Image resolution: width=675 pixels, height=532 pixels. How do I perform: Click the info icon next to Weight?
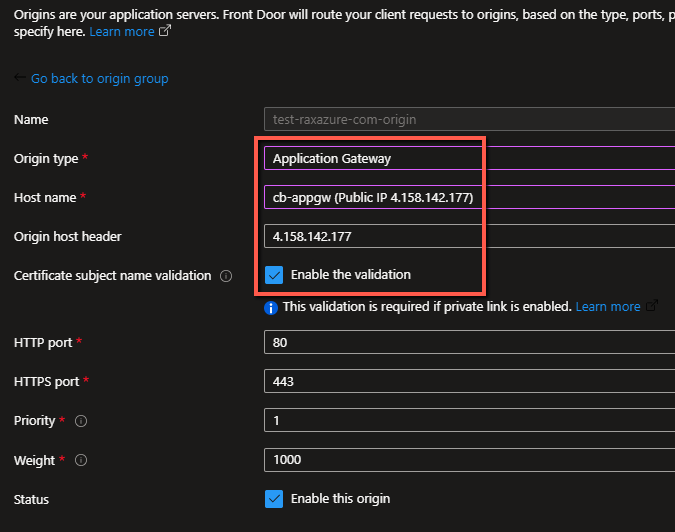click(x=81, y=461)
